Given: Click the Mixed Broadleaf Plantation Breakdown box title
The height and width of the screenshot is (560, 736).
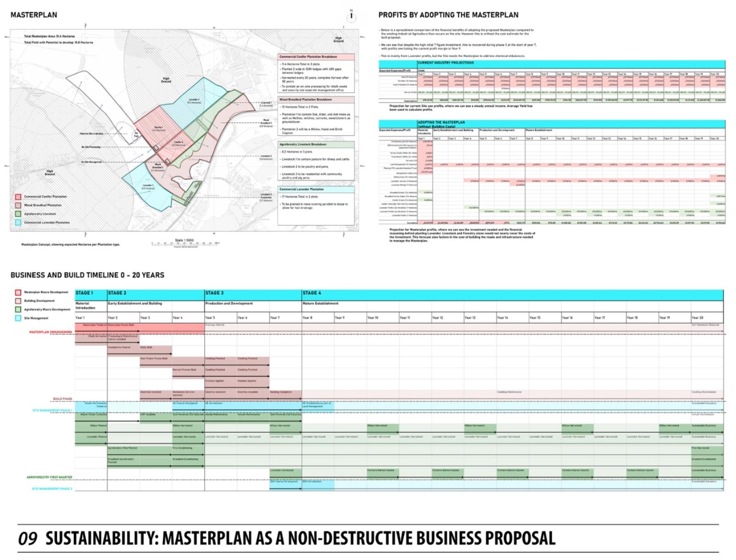Looking at the screenshot, I should [316, 99].
